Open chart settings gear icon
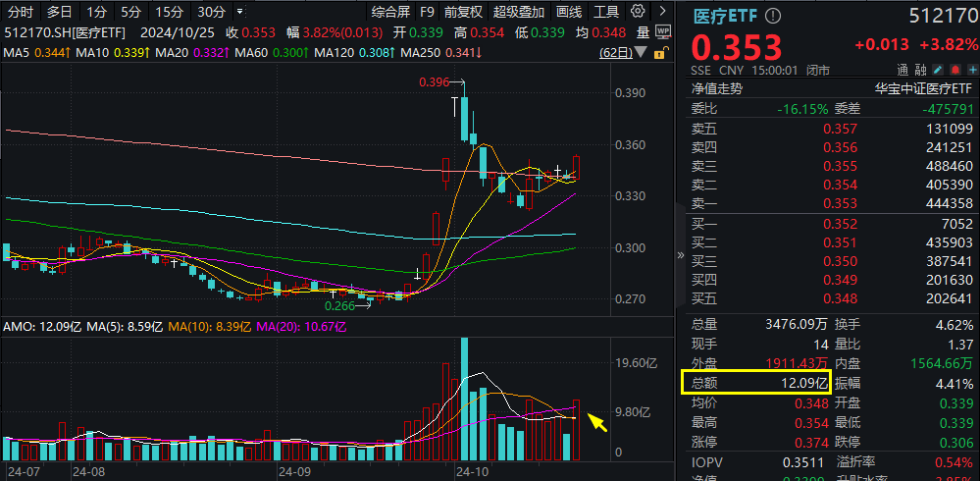The width and height of the screenshot is (980, 481). (x=638, y=11)
